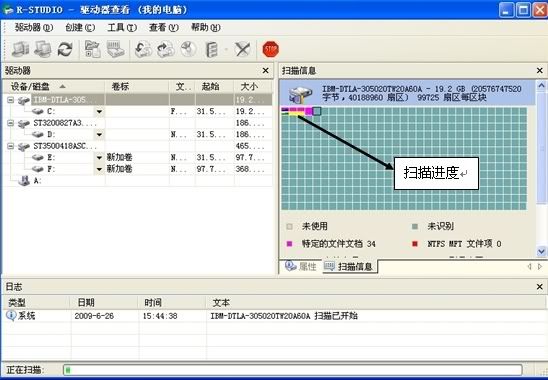Click the red STOP scan icon

pyautogui.click(x=270, y=49)
